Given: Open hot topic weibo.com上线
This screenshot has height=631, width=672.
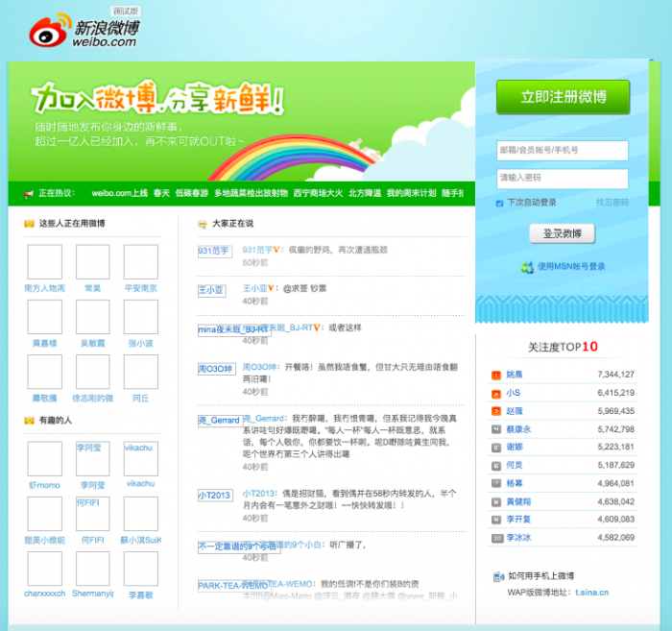Looking at the screenshot, I should point(120,193).
